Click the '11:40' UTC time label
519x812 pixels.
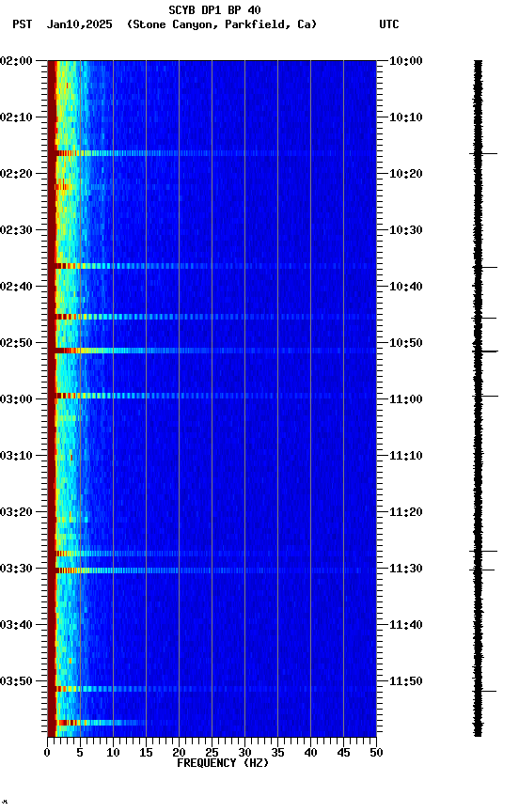[406, 626]
